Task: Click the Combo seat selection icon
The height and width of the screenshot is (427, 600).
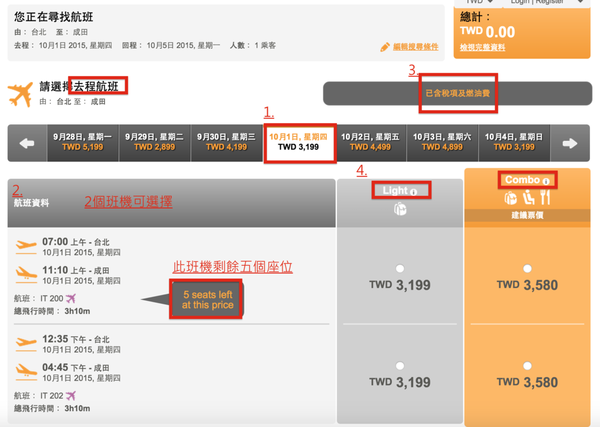Action: click(x=528, y=198)
